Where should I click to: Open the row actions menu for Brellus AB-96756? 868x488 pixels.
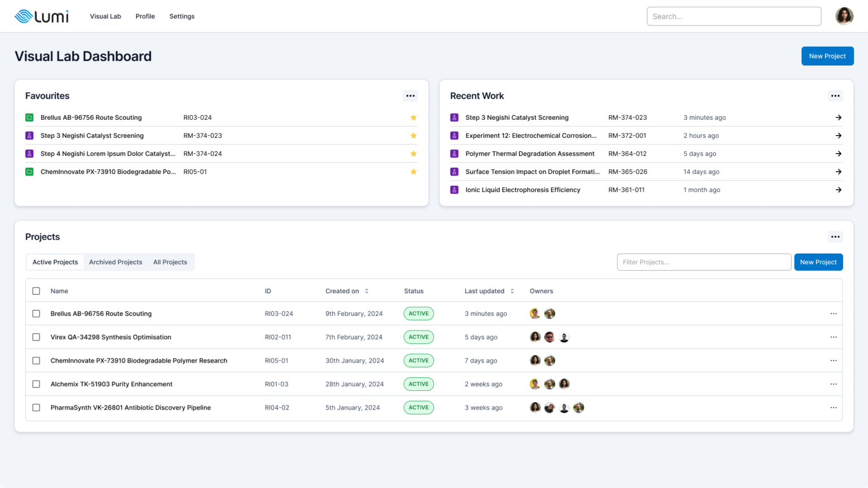(834, 313)
